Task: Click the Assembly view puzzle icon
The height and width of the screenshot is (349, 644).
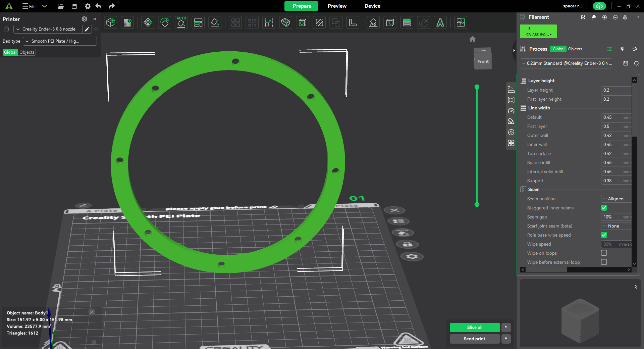Action: (461, 22)
